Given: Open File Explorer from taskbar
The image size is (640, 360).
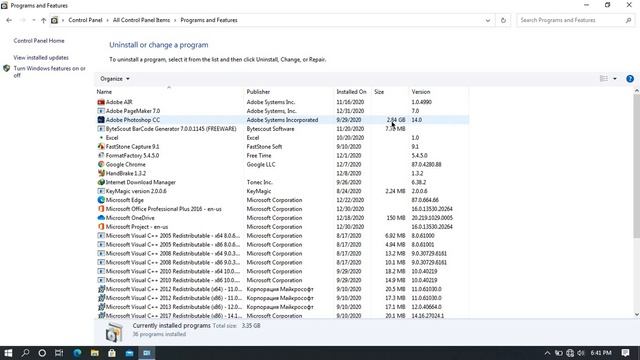Looking at the screenshot, I should (x=95, y=353).
